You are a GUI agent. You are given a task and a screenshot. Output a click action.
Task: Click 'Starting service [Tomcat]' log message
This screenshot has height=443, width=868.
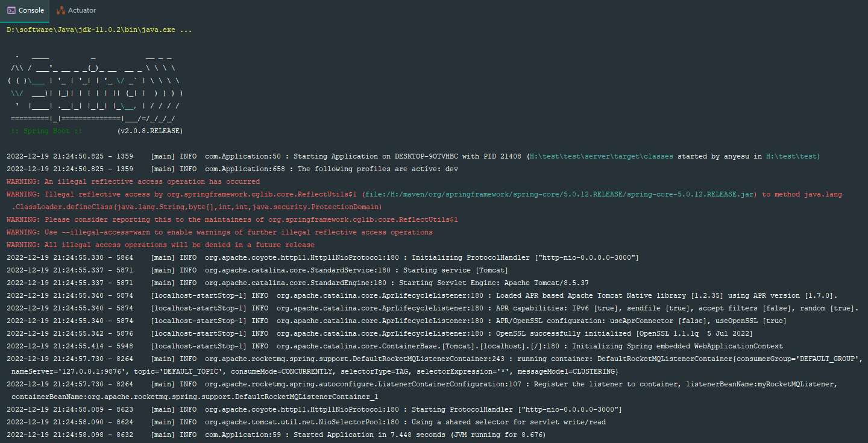[x=456, y=270]
